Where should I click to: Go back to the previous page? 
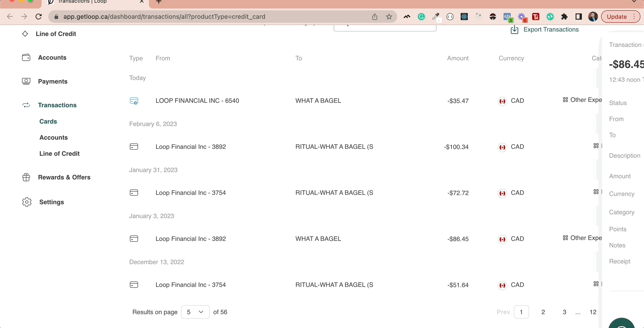pos(10,17)
